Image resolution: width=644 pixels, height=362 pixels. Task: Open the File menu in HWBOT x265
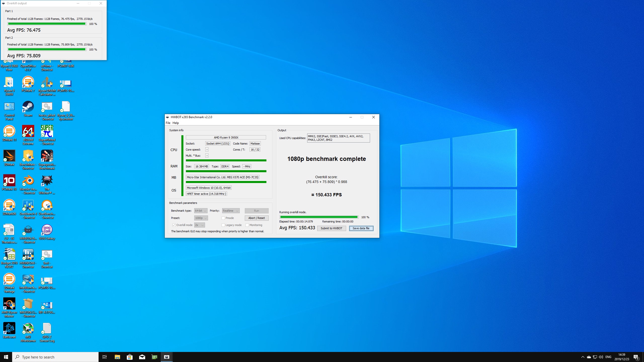point(168,123)
